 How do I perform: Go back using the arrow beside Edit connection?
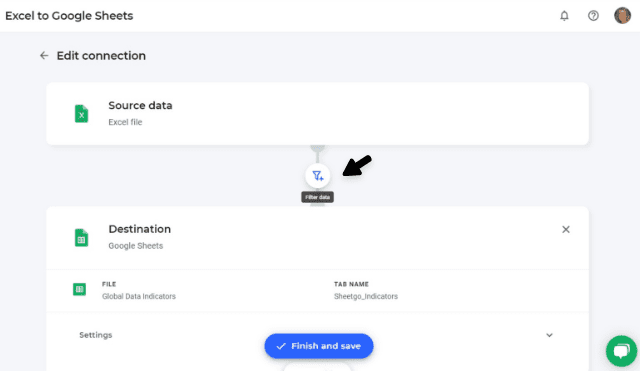tap(44, 56)
